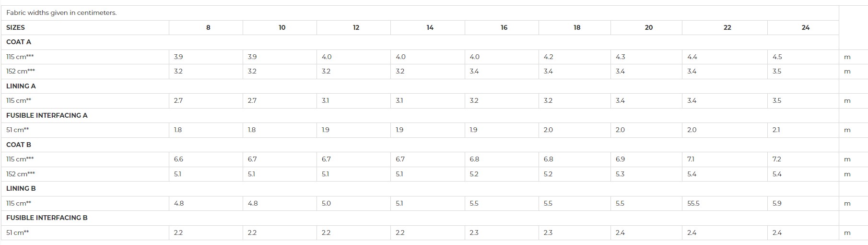The height and width of the screenshot is (245, 868).
Task: Click Fabric widths given in centimeters note
Action: (61, 13)
